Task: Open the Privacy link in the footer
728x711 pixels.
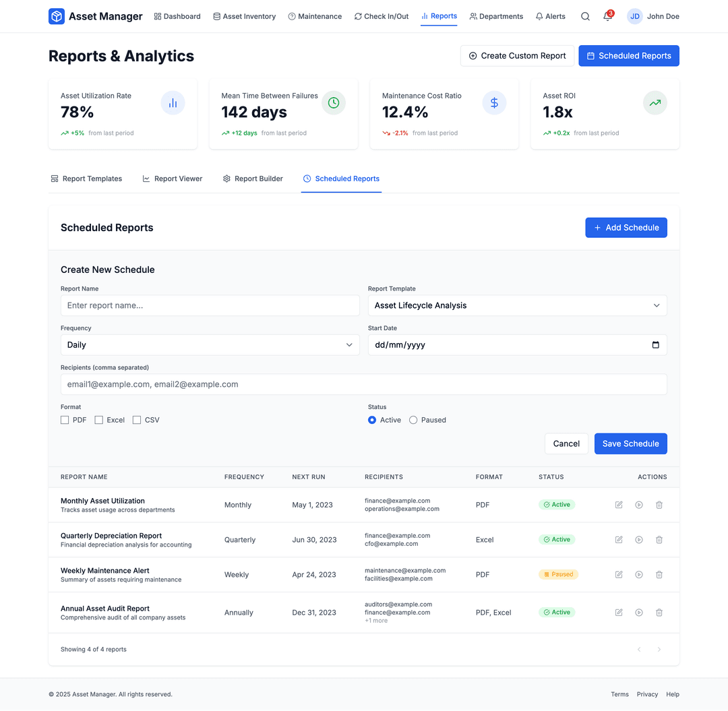Action: pos(646,694)
